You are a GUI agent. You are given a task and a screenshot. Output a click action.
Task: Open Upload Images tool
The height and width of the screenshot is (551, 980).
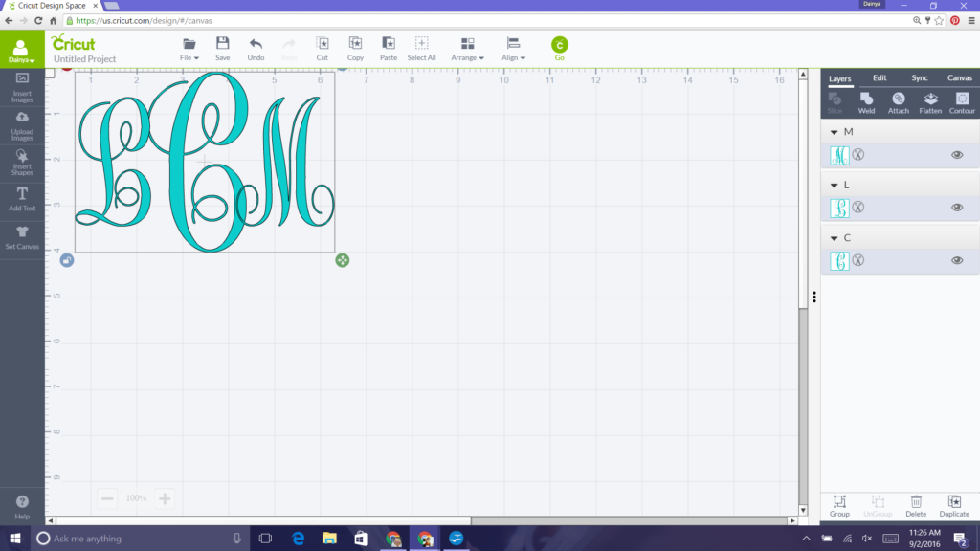click(x=22, y=125)
